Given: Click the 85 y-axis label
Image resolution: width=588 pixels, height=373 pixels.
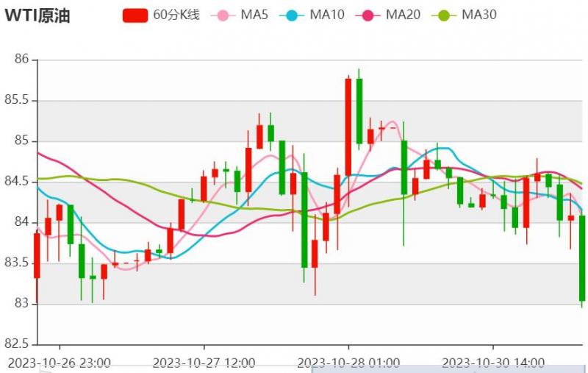Looking at the screenshot, I should point(22,141).
